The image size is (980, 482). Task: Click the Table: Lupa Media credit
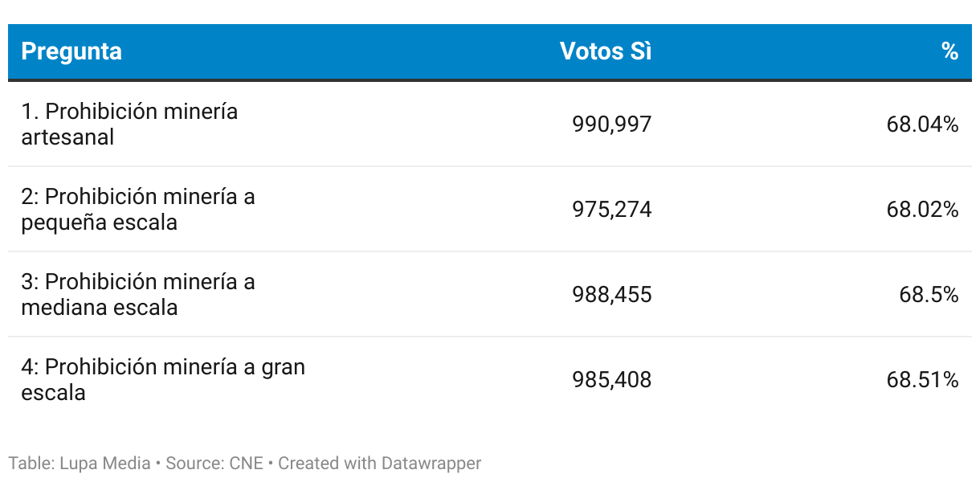(80, 464)
